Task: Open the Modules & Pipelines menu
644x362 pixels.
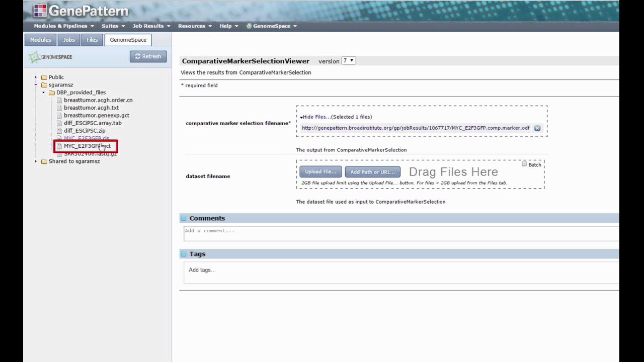Action: 63,26
